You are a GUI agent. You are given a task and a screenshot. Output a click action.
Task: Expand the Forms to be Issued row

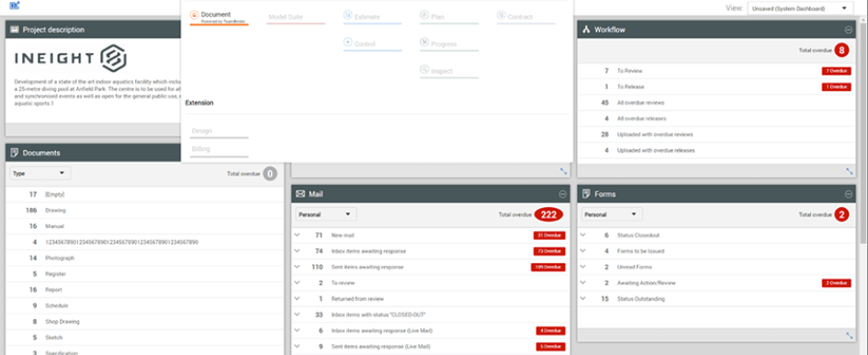click(x=583, y=251)
